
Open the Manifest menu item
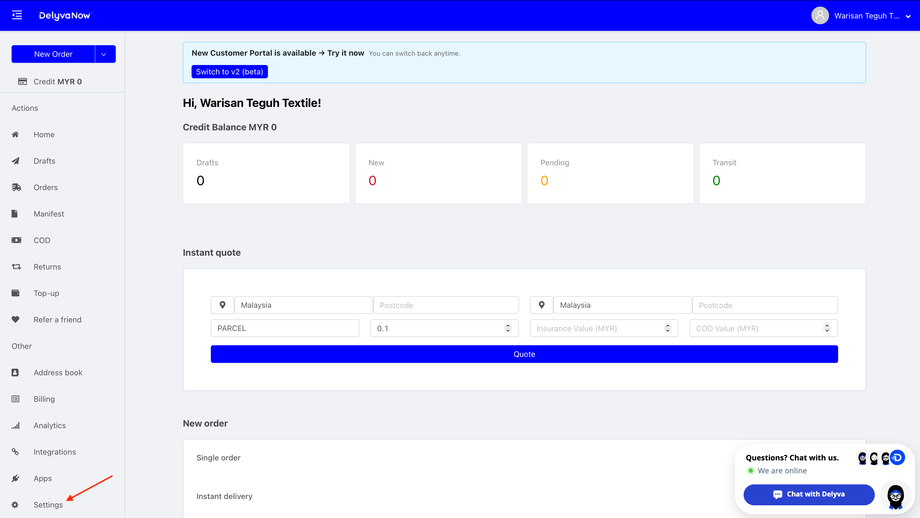(x=49, y=214)
